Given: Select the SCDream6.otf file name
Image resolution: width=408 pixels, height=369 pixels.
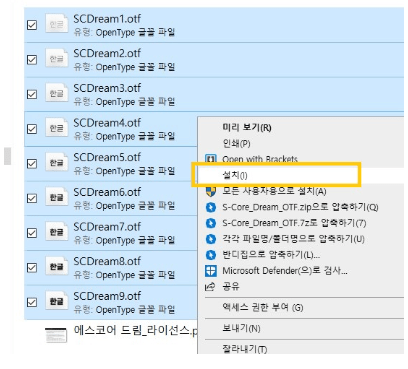Looking at the screenshot, I should tap(107, 192).
